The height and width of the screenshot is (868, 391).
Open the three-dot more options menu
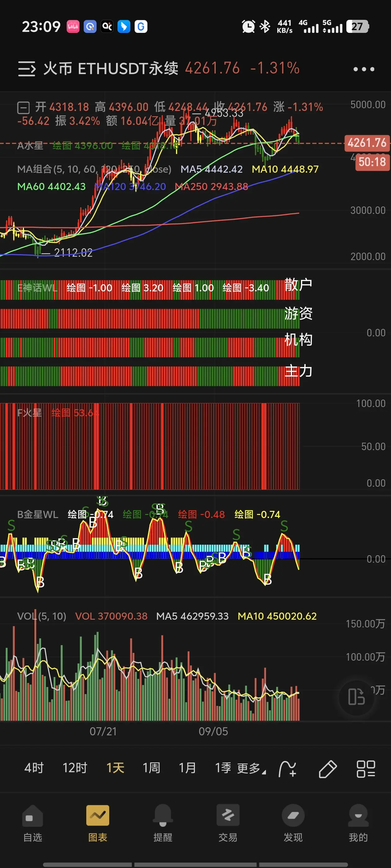(364, 69)
